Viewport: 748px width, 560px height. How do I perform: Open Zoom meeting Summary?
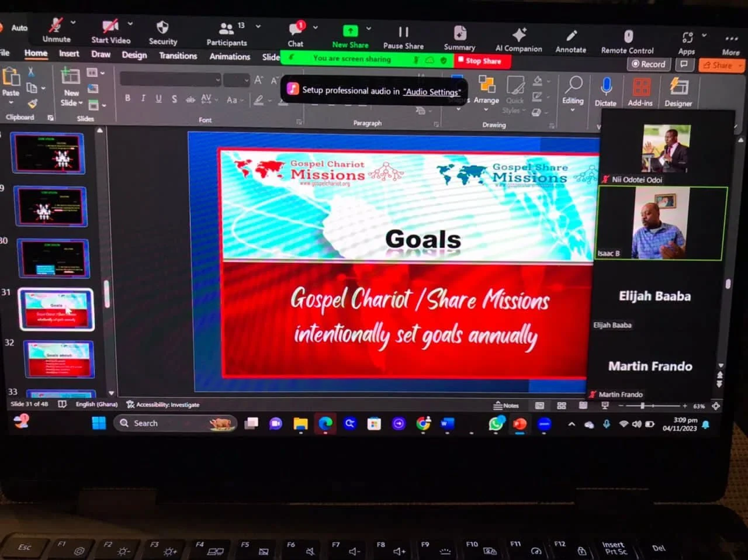459,39
